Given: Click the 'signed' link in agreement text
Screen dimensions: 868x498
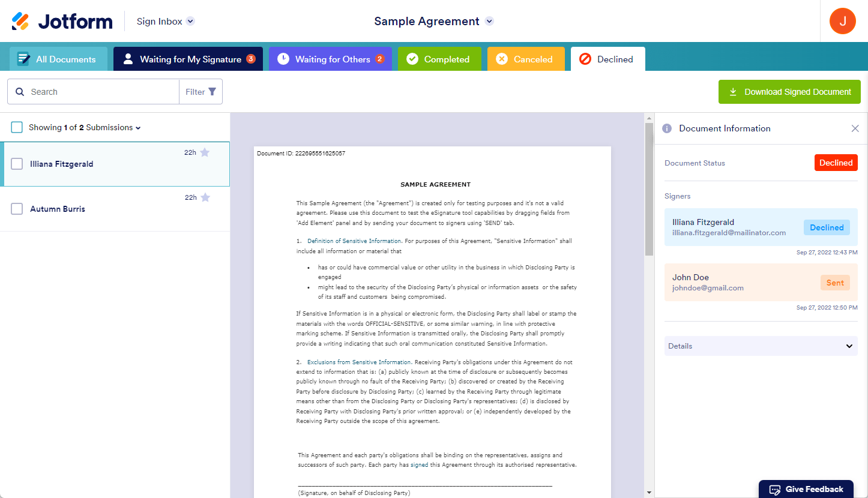Looking at the screenshot, I should coord(419,465).
